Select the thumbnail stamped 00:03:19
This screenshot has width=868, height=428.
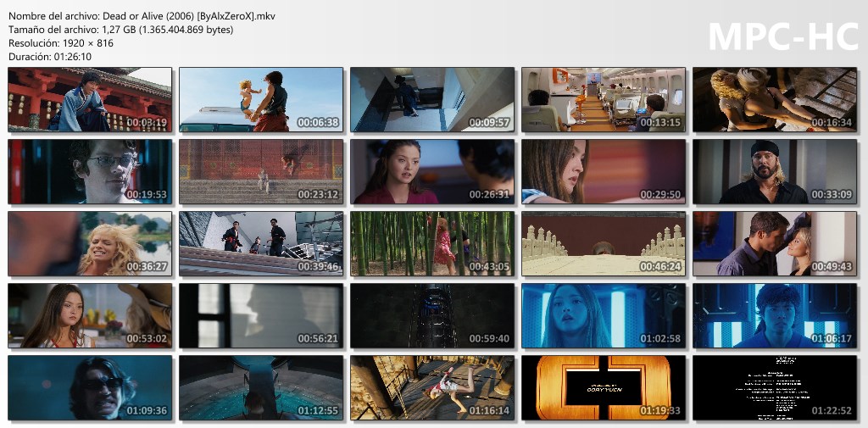click(90, 100)
